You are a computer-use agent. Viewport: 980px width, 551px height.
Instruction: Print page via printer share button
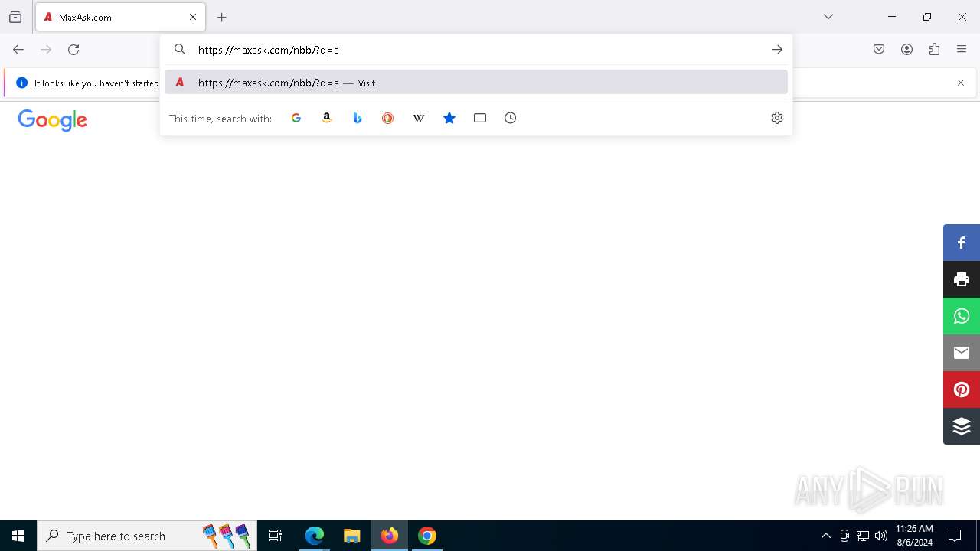pos(962,279)
